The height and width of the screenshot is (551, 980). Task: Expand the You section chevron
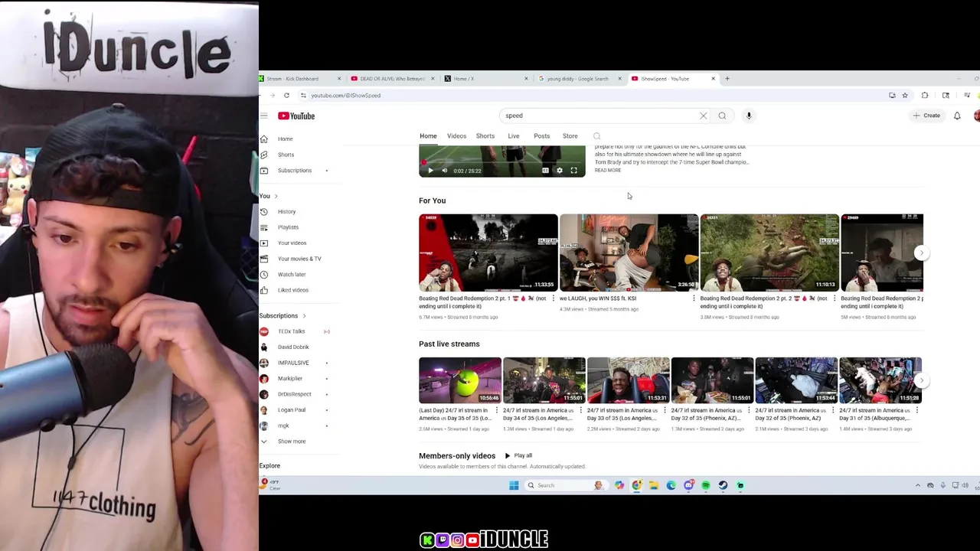click(x=276, y=197)
